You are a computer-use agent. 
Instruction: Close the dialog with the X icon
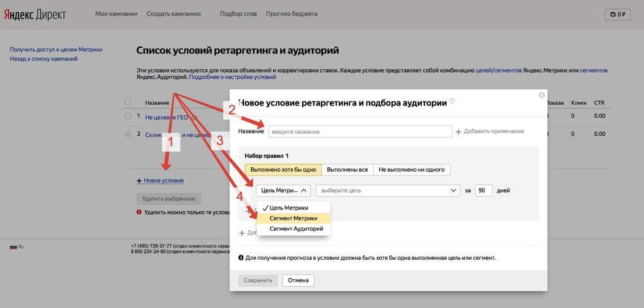542,95
